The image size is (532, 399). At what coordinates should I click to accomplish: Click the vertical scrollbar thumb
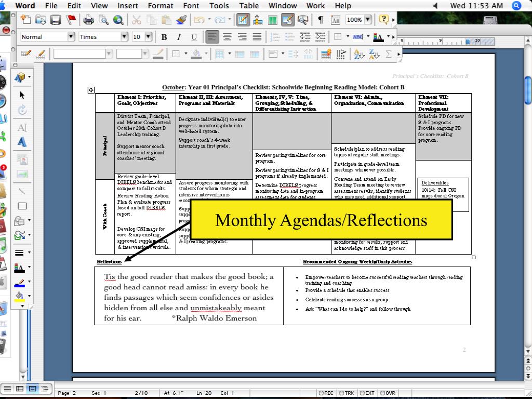528,90
